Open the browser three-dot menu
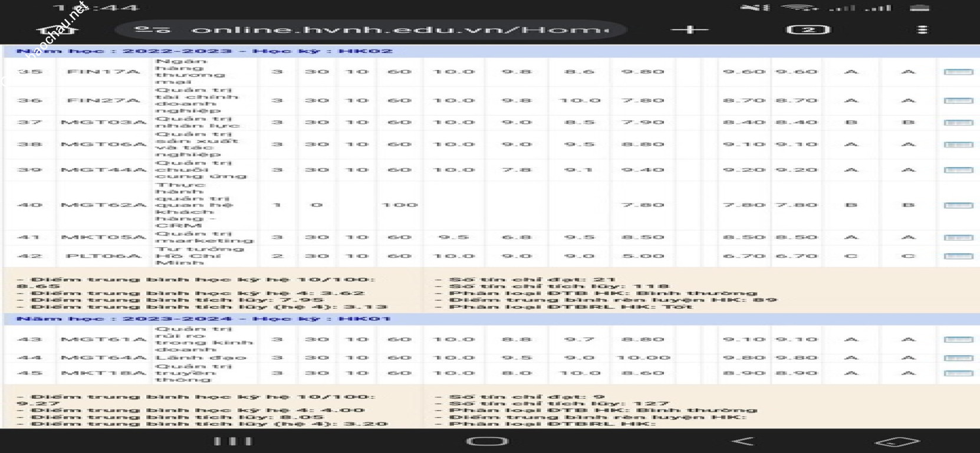The image size is (980, 453). [923, 29]
